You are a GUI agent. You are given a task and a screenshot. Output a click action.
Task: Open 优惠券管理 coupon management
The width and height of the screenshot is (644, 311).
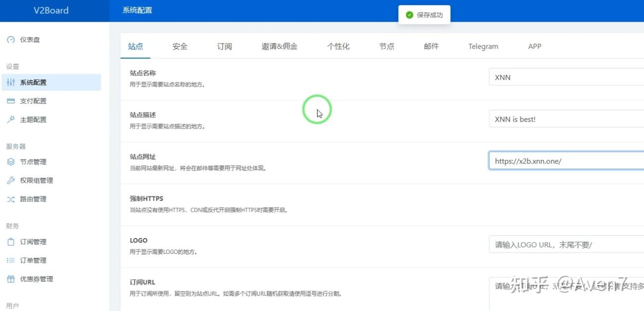click(35, 279)
